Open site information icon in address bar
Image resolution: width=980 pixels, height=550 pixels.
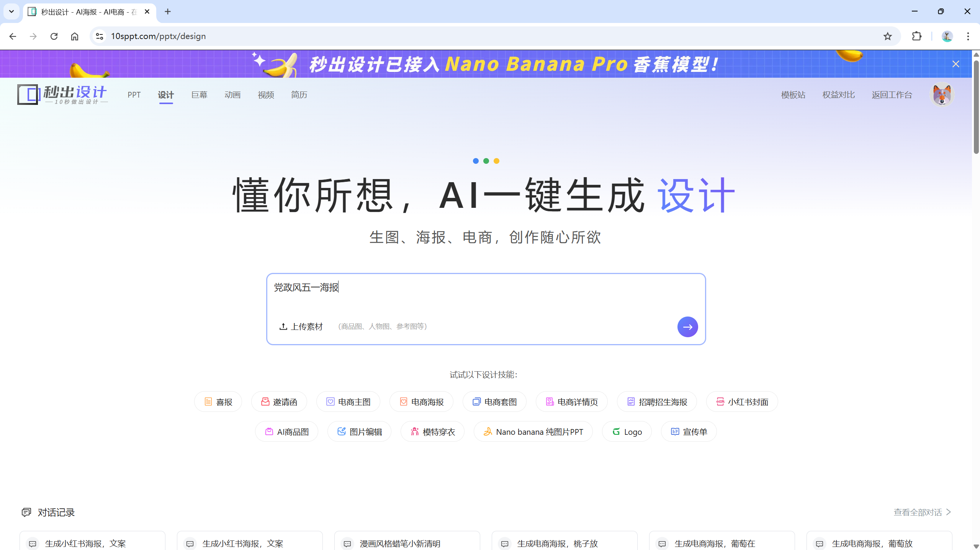[x=100, y=36]
